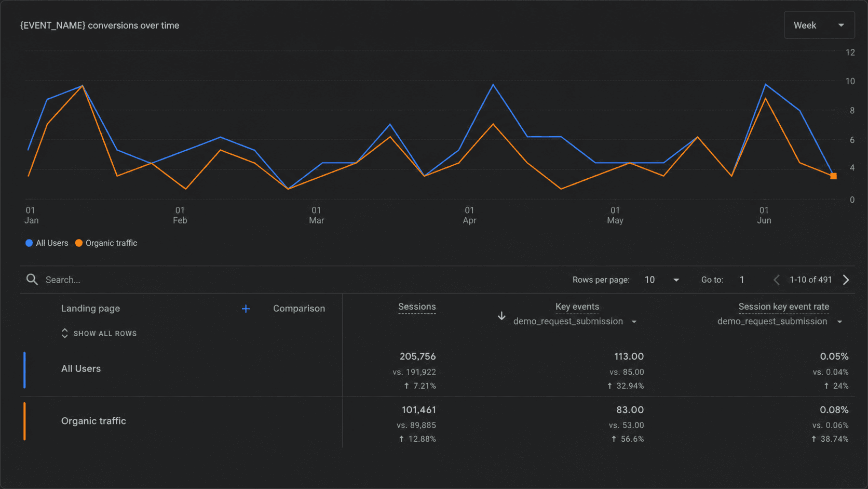Click the Organic traffic orange legend dot
The height and width of the screenshot is (489, 868).
pyautogui.click(x=79, y=243)
